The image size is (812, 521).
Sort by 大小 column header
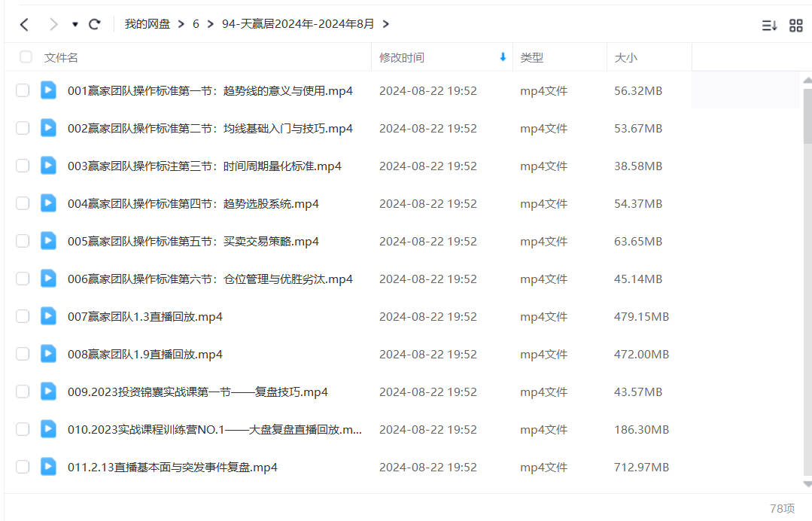[x=625, y=57]
